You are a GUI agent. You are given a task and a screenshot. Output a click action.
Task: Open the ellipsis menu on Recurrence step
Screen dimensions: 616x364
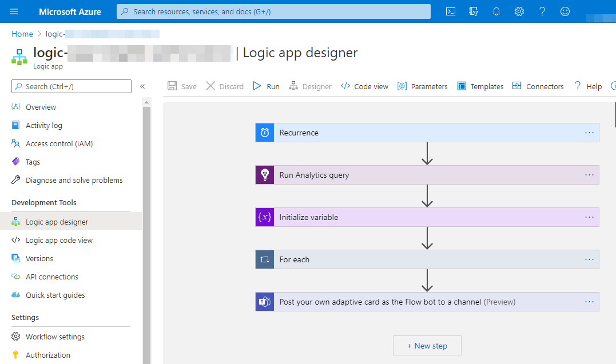(x=589, y=133)
